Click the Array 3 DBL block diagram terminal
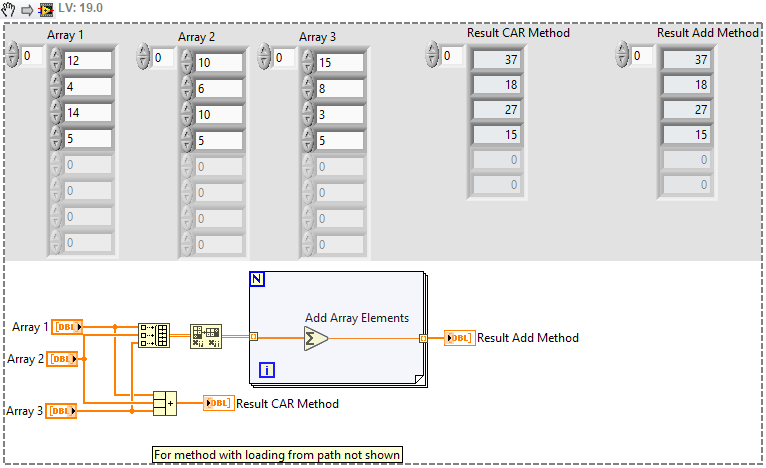Viewport: 766px width, 468px height. (x=61, y=411)
